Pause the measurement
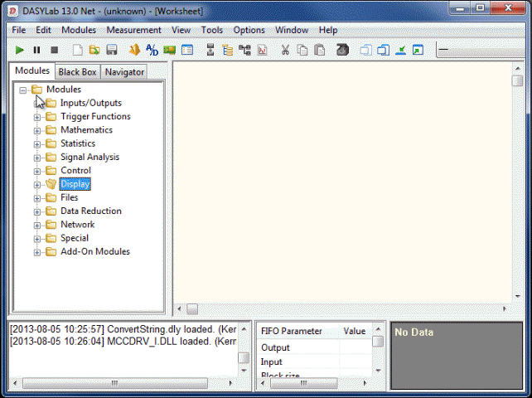The height and width of the screenshot is (398, 532). 36,51
